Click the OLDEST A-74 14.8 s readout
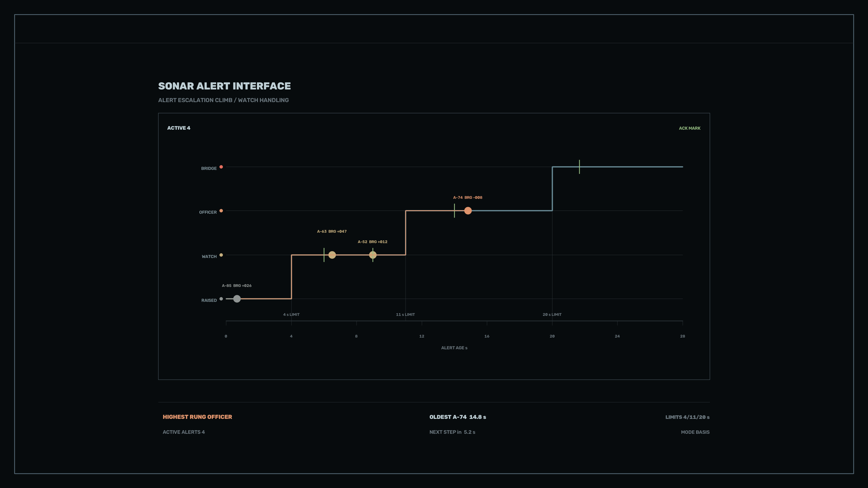The width and height of the screenshot is (868, 488). pos(458,417)
